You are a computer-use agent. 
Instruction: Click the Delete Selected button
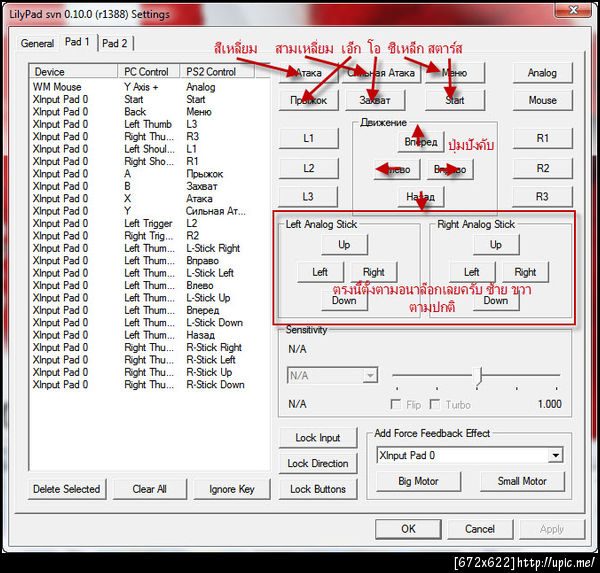(x=67, y=489)
